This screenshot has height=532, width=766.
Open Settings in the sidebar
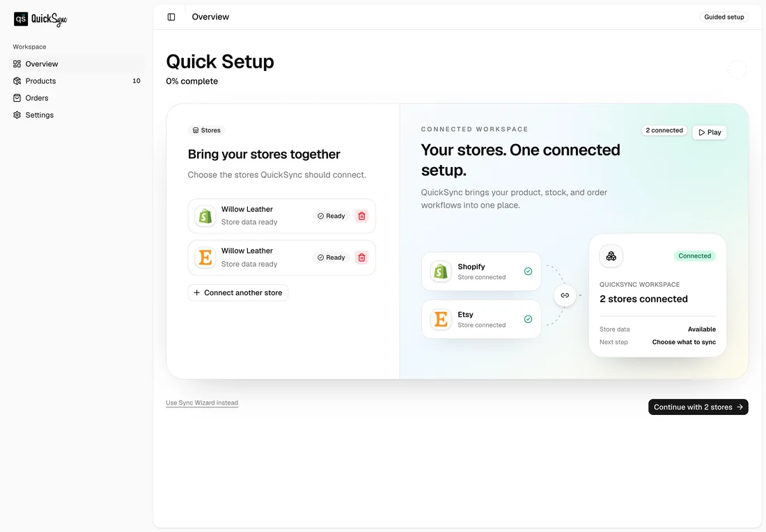[77, 116]
